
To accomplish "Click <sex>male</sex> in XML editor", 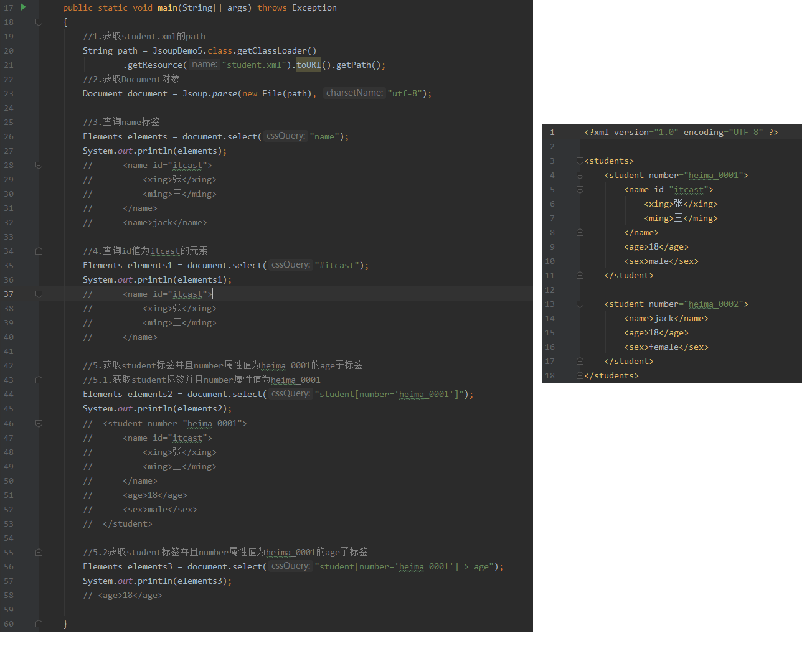I will pos(661,261).
